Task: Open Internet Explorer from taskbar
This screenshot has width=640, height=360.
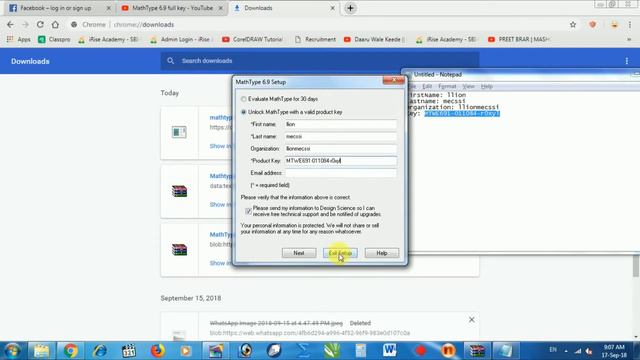Action: coord(100,351)
